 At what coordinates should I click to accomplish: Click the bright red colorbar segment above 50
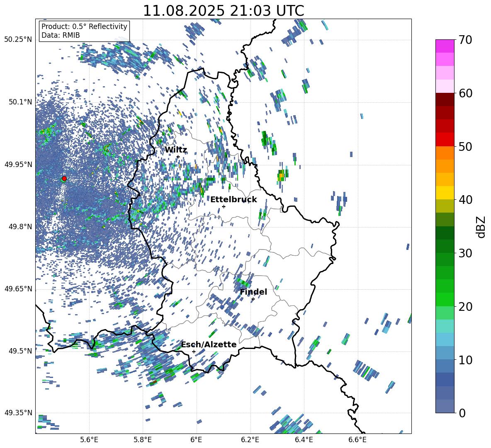(x=445, y=140)
